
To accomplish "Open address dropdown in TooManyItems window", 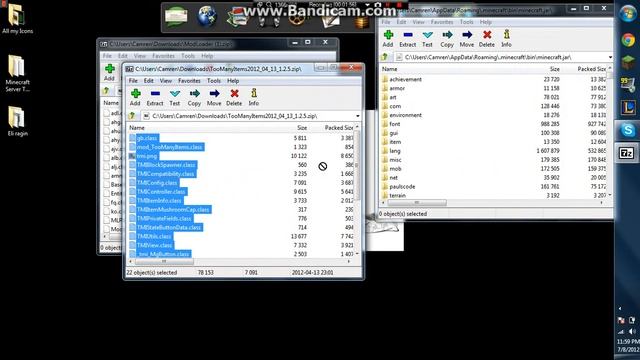I will (358, 116).
